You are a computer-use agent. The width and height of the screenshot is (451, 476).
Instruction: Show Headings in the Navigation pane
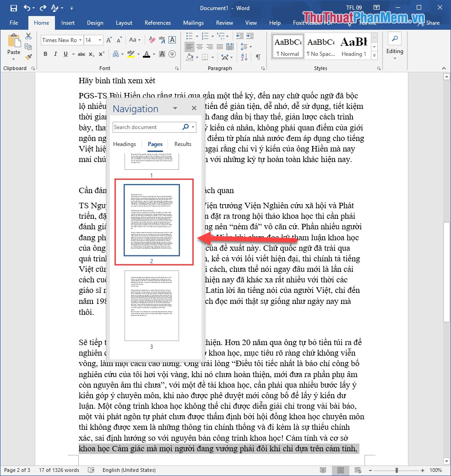point(125,144)
